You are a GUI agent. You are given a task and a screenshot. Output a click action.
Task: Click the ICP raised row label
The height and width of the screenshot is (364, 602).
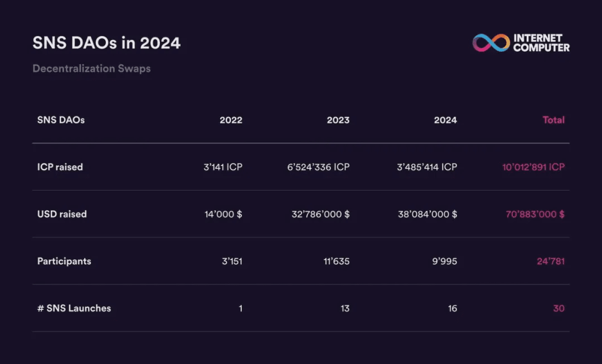point(60,167)
